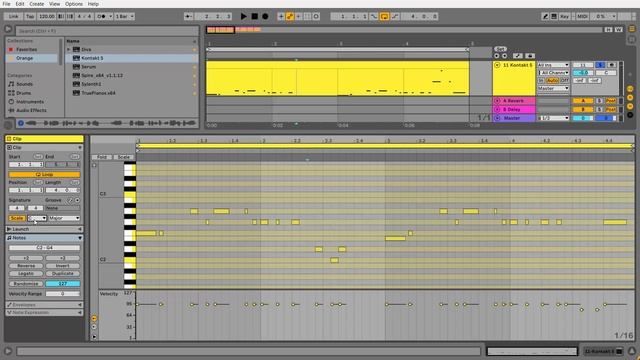Click the Duplicate notes button

[62, 273]
